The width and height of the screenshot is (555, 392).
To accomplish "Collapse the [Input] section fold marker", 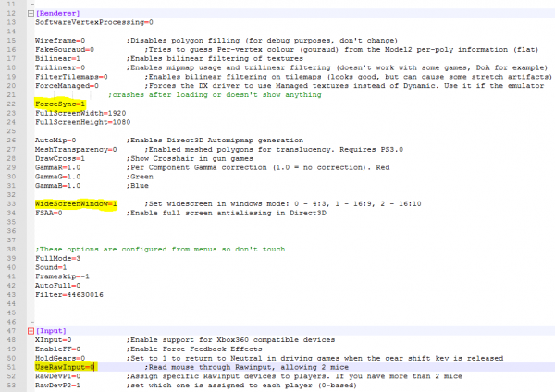I will coord(29,329).
